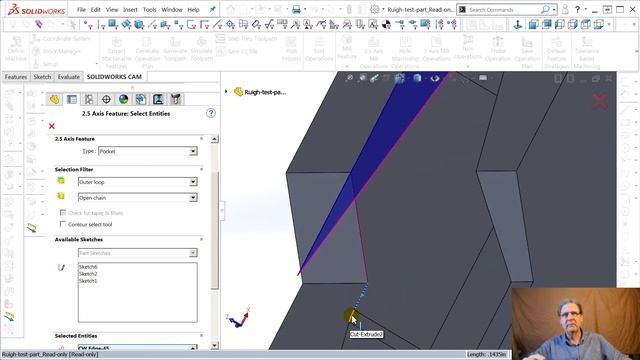Open the DimXpertManager crosshair tab
Viewport: 640px width, 360px height.
(x=106, y=99)
